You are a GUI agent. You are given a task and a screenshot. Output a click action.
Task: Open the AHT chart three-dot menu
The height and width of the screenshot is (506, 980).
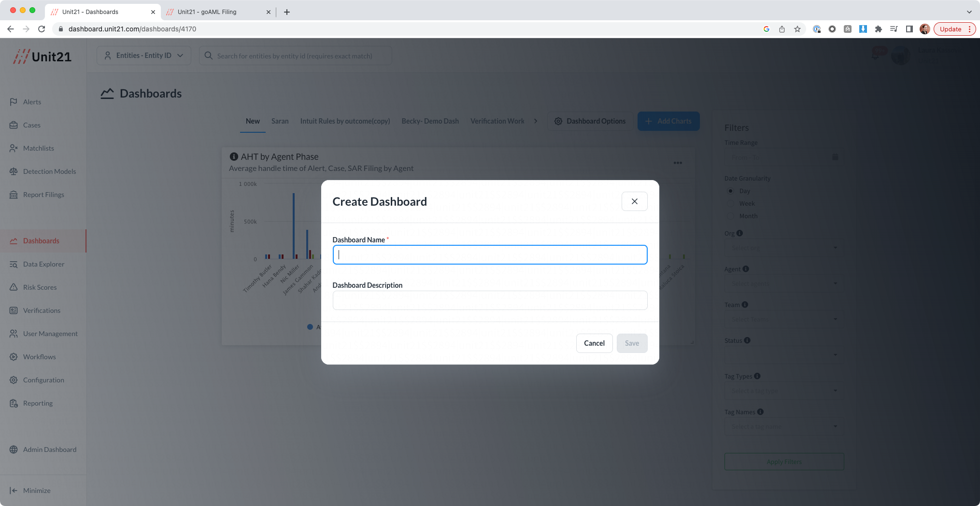click(678, 163)
